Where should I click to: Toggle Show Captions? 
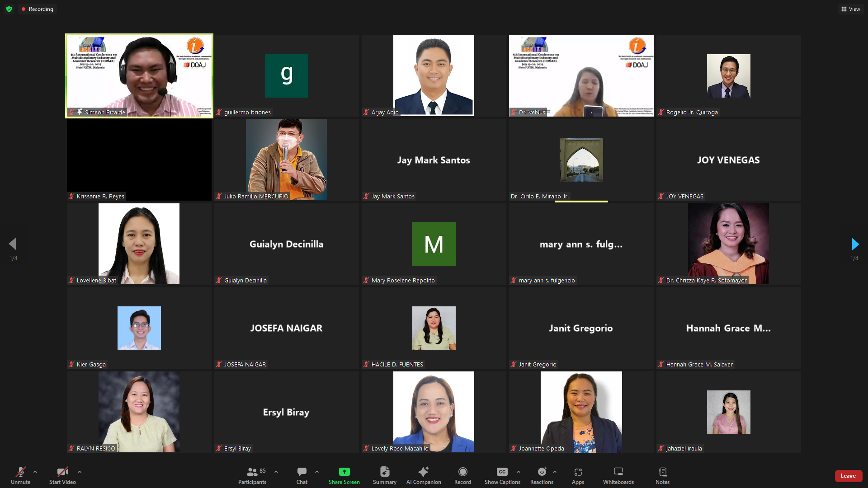(x=502, y=475)
